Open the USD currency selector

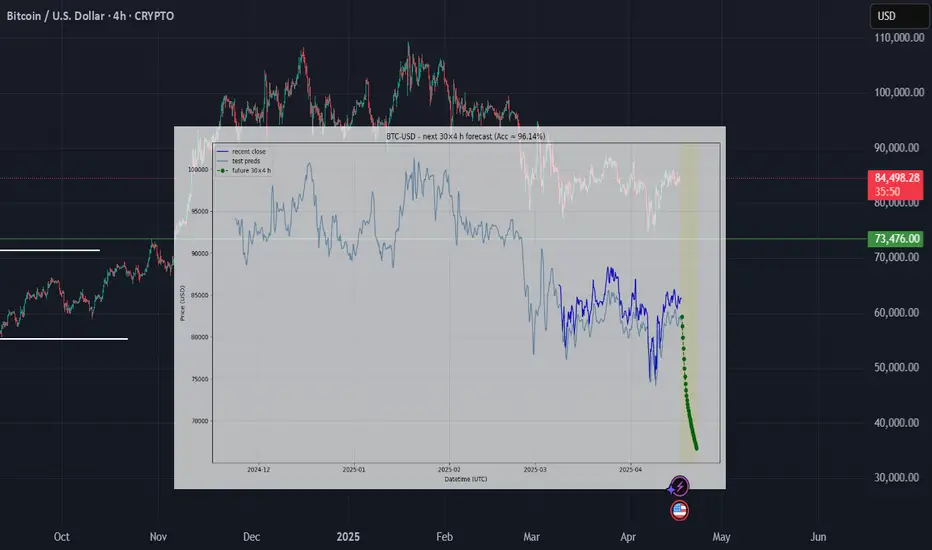tap(899, 16)
